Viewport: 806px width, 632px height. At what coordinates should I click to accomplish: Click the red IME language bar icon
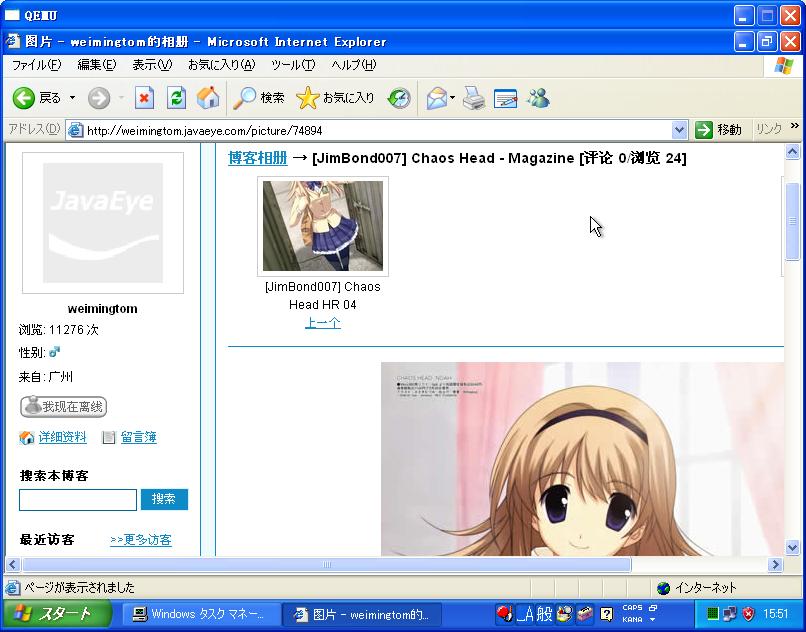point(505,613)
